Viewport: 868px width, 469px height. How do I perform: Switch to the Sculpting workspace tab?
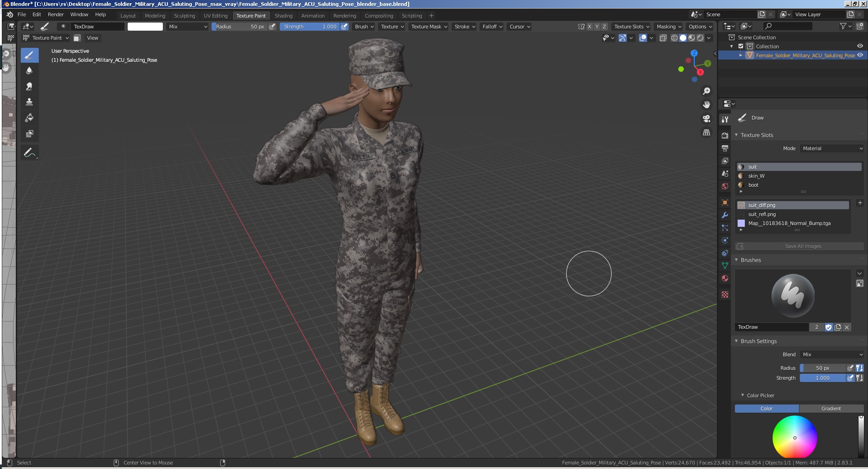(185, 16)
